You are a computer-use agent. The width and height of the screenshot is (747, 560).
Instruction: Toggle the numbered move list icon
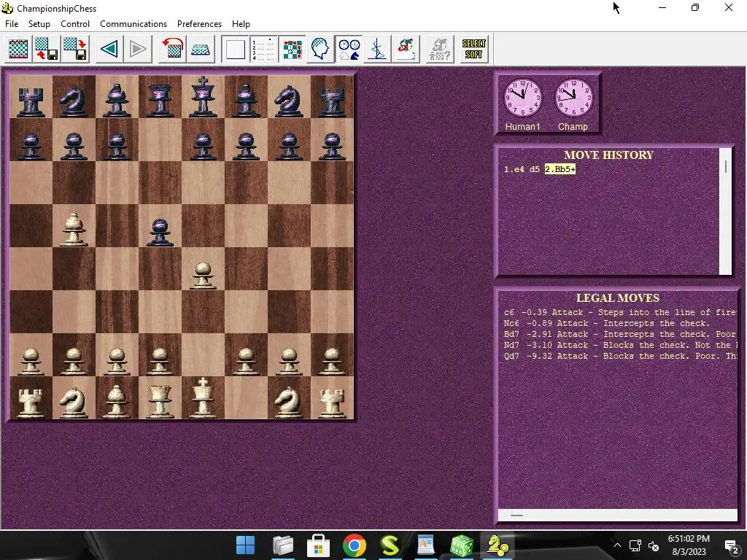(263, 49)
